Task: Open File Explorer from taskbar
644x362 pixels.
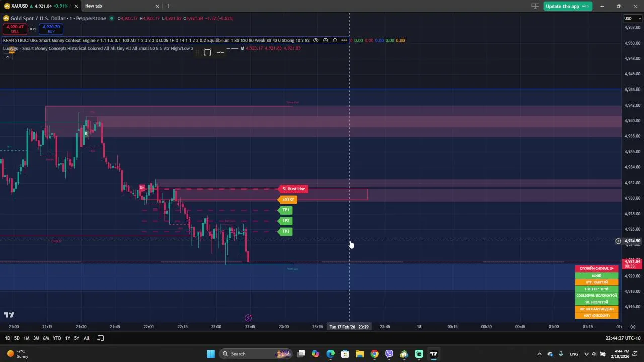Action: point(360,354)
